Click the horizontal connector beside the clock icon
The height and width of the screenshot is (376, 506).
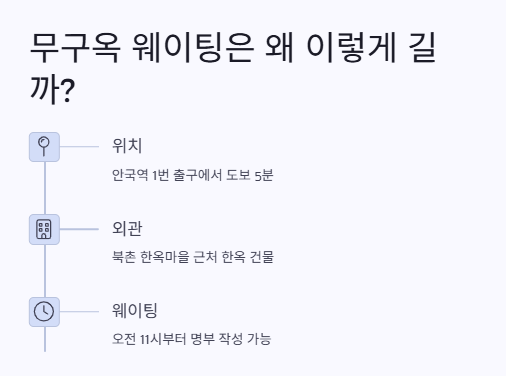pyautogui.click(x=79, y=312)
